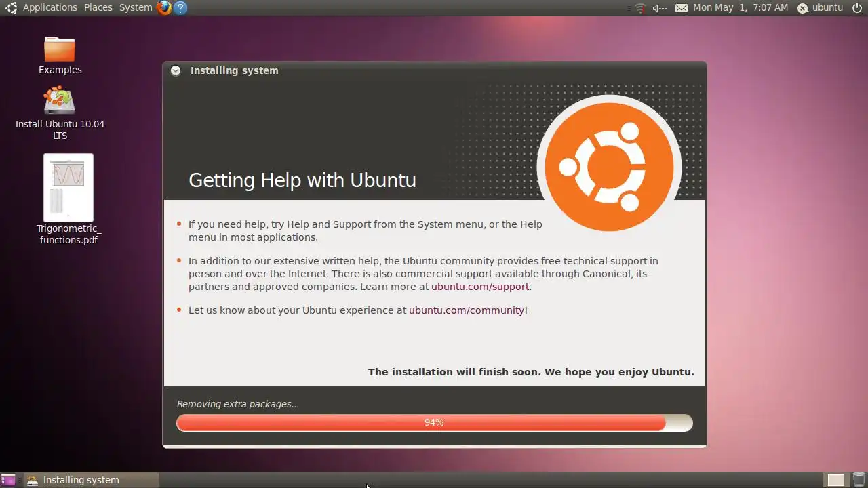Viewport: 868px width, 488px height.
Task: Select Install Ubuntu 10.04 LTS icon
Action: [x=60, y=113]
